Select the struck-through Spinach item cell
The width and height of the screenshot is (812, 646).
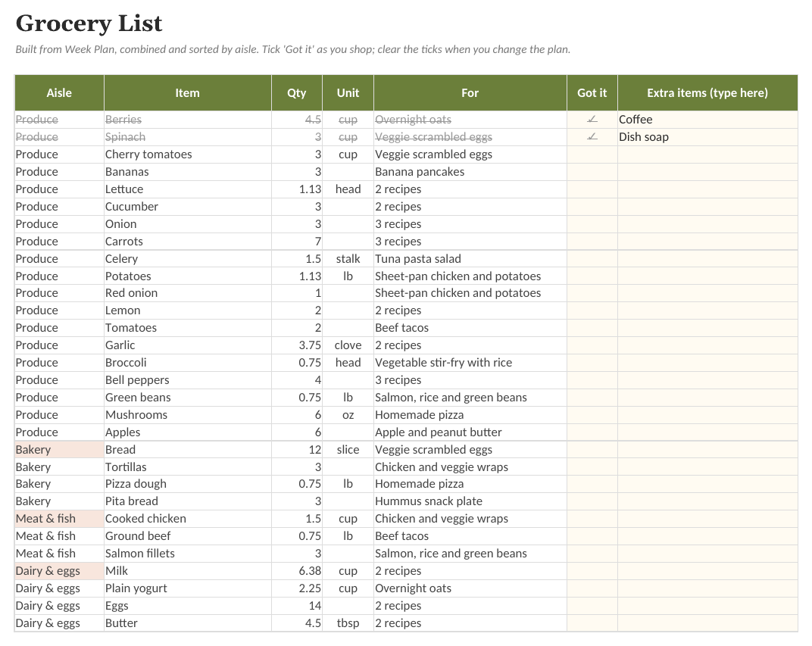[x=187, y=137]
